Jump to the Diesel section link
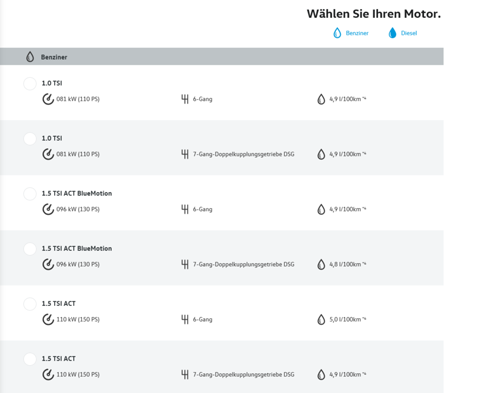Viewport: 500px width, 393px height. click(409, 33)
